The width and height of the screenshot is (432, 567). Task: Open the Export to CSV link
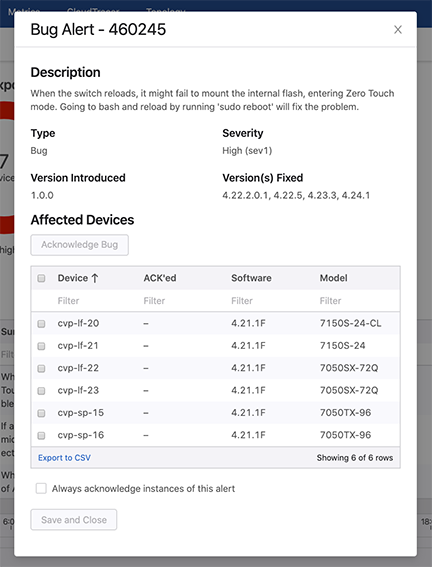(64, 458)
